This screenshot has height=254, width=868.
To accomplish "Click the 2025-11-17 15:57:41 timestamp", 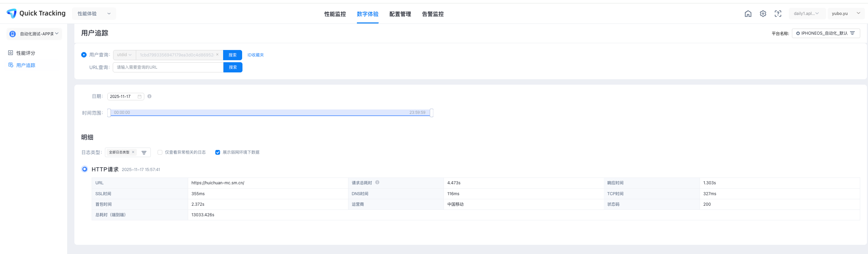I will tap(141, 170).
